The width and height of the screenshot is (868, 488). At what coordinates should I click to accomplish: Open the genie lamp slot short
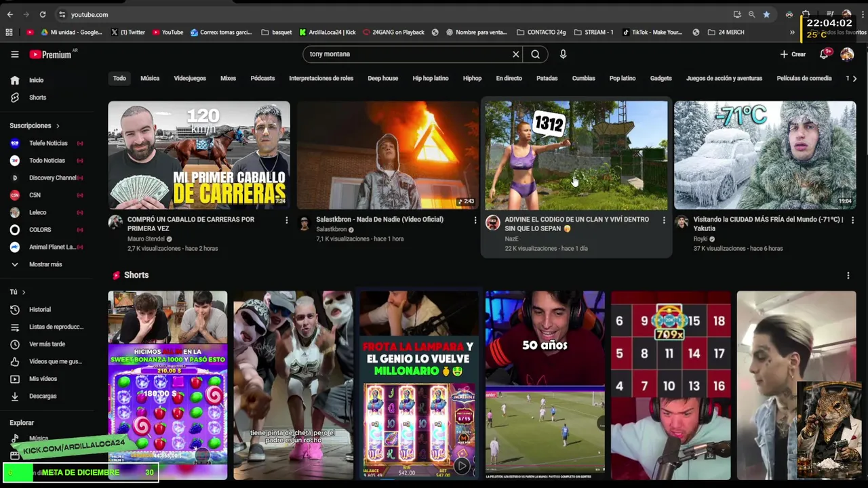tap(419, 385)
